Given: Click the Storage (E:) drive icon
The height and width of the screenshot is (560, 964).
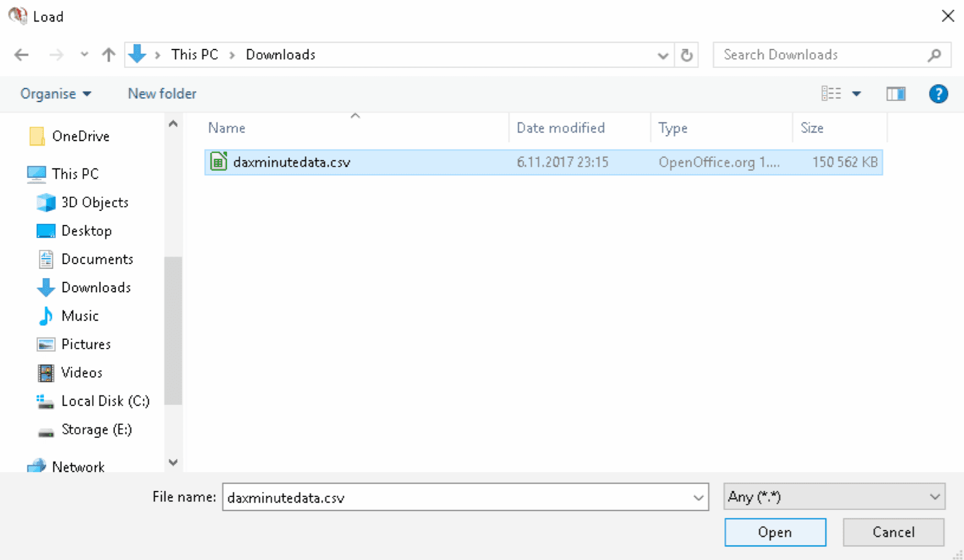Looking at the screenshot, I should click(x=46, y=432).
